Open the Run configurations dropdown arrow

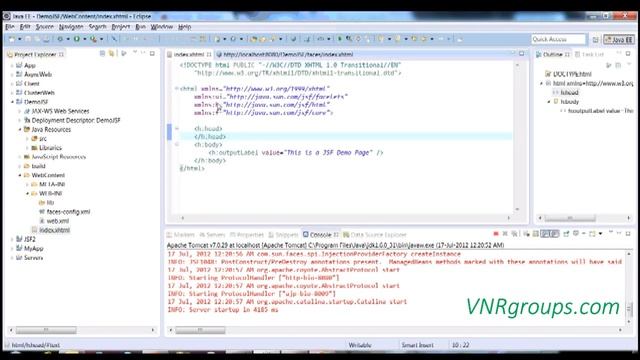pyautogui.click(x=84, y=39)
